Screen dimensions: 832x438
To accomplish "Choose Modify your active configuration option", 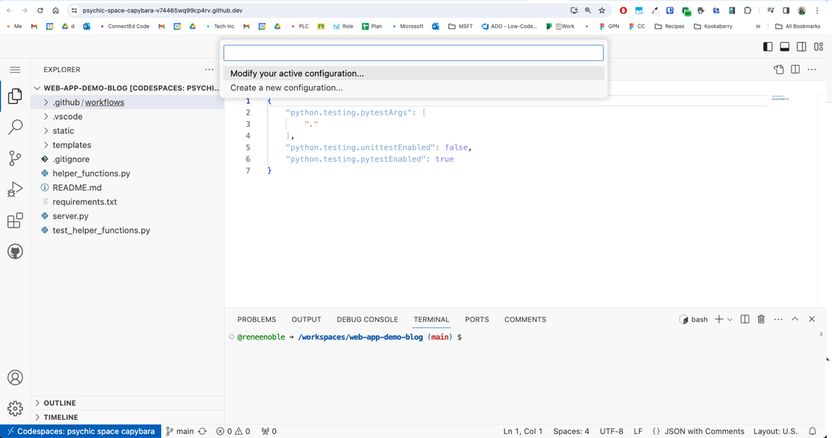I will point(413,73).
